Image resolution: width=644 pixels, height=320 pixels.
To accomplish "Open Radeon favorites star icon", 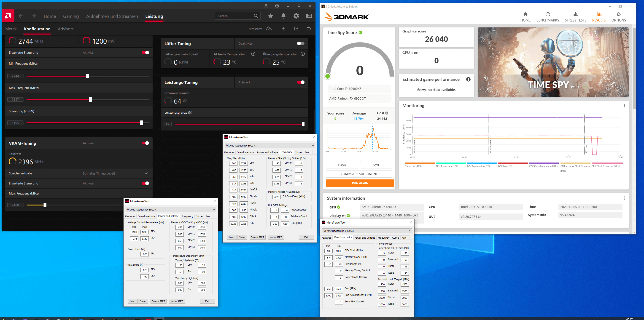I will [x=270, y=16].
